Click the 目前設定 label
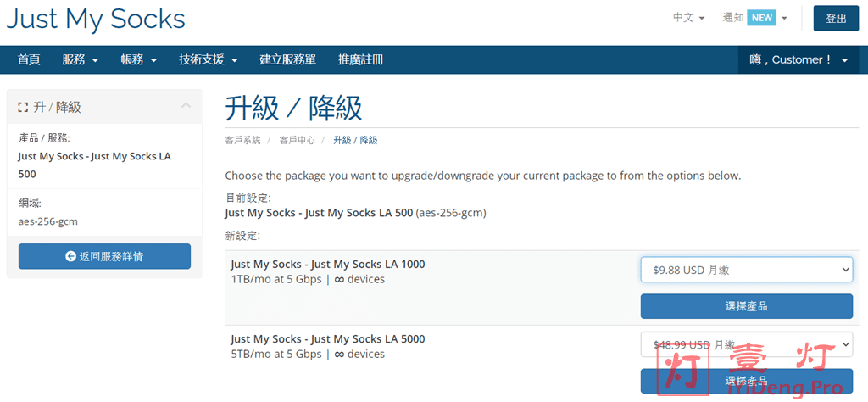The image size is (868, 402). pos(248,198)
